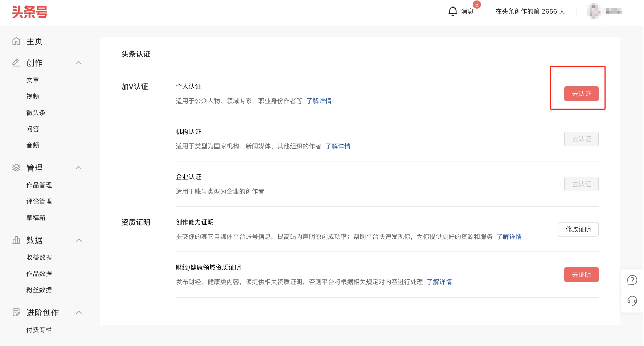644x346 pixels.
Task: Click the 创作能力证明 heading
Action: tap(195, 222)
